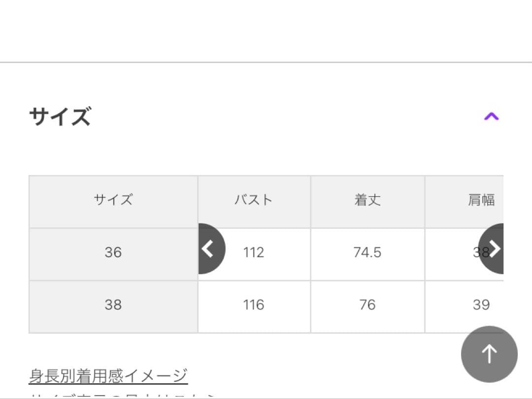Click the purple chevron next to サイズ heading
The height and width of the screenshot is (399, 532).
pos(492,115)
